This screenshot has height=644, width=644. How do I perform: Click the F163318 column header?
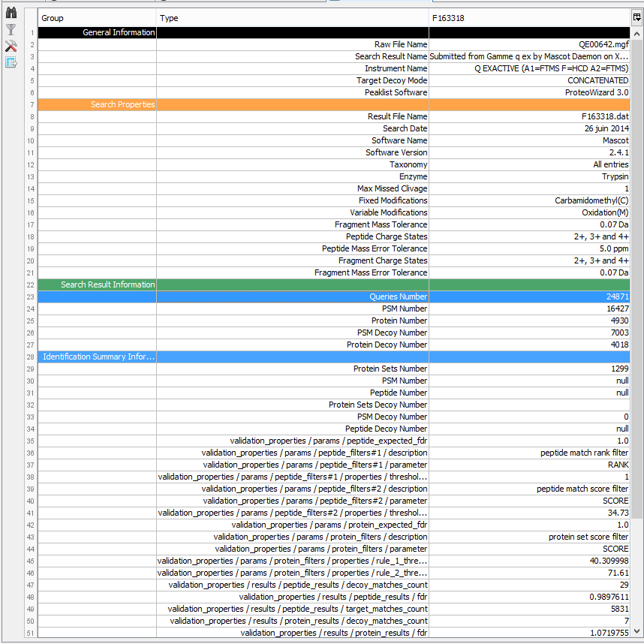(x=529, y=18)
